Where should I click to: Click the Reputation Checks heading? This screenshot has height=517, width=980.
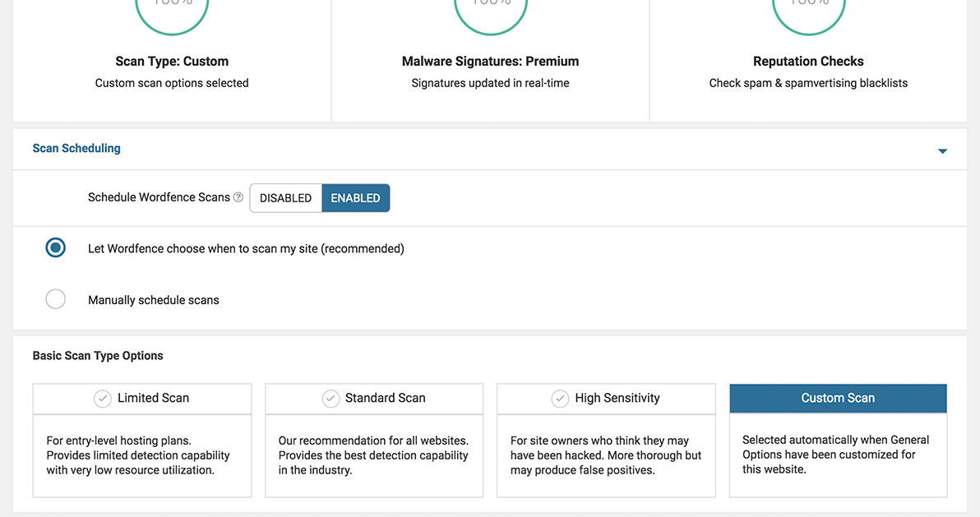[808, 62]
